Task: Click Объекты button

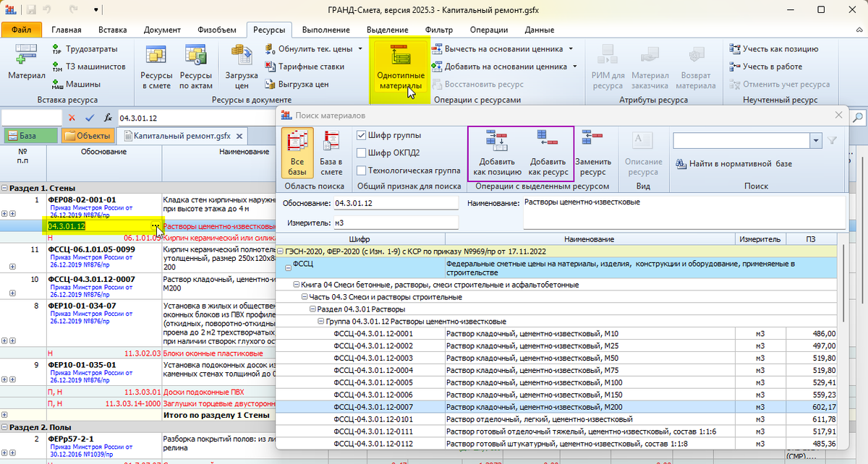Action: [x=87, y=135]
